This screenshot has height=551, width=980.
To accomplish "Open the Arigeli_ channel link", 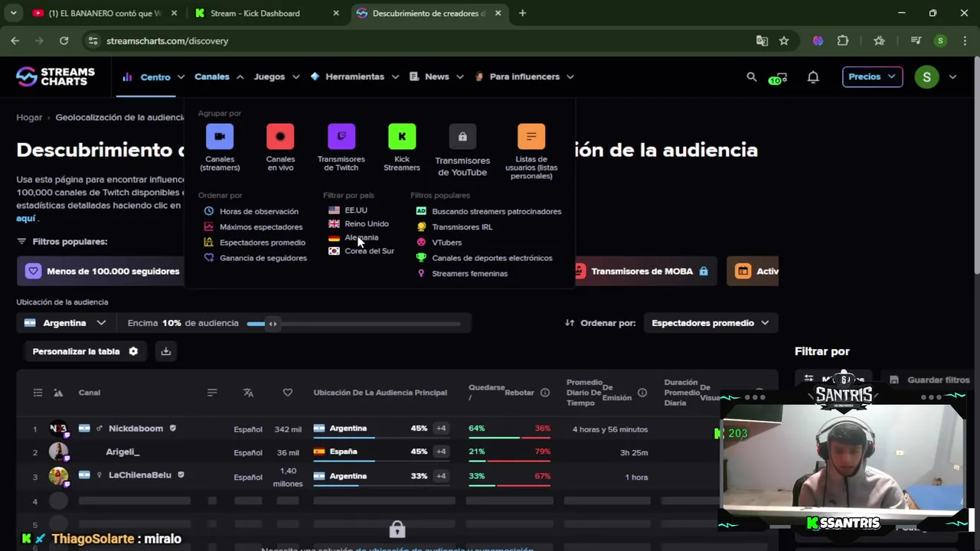I will [x=122, y=452].
